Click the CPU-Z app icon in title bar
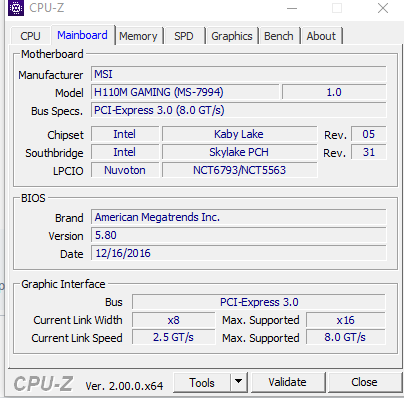Viewport: 404px width, 398px height. tap(16, 8)
